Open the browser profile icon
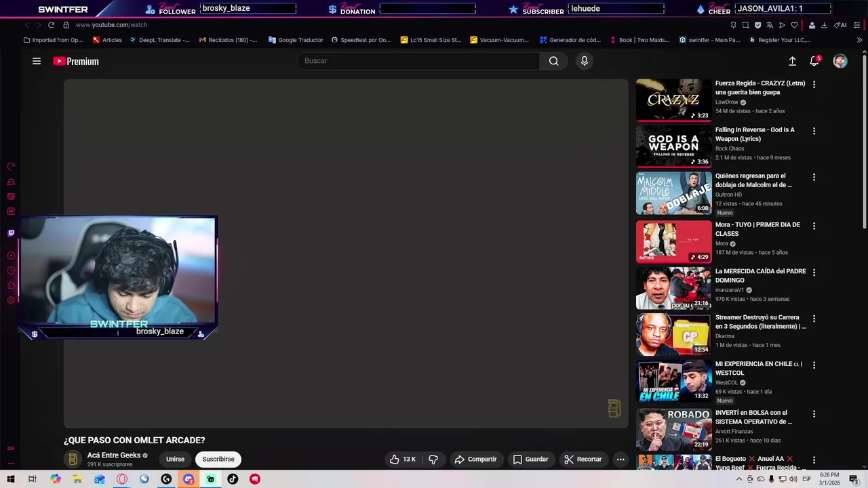This screenshot has height=488, width=868. point(812,25)
